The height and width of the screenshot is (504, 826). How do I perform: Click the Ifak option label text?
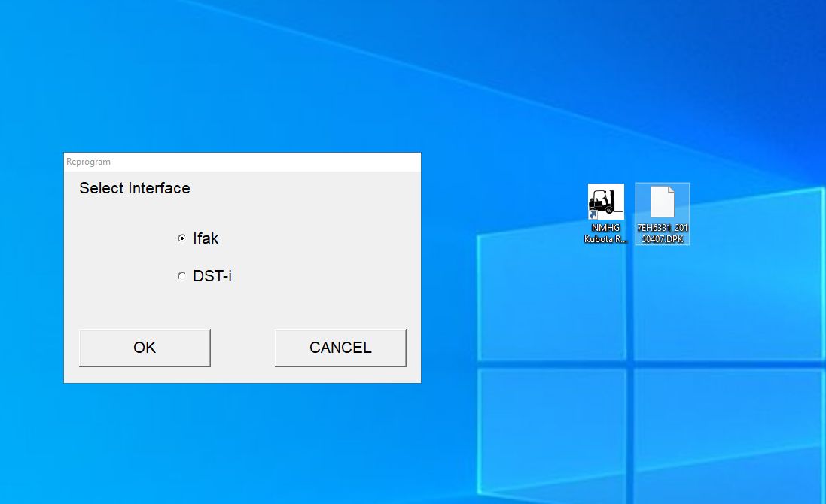pyautogui.click(x=206, y=238)
